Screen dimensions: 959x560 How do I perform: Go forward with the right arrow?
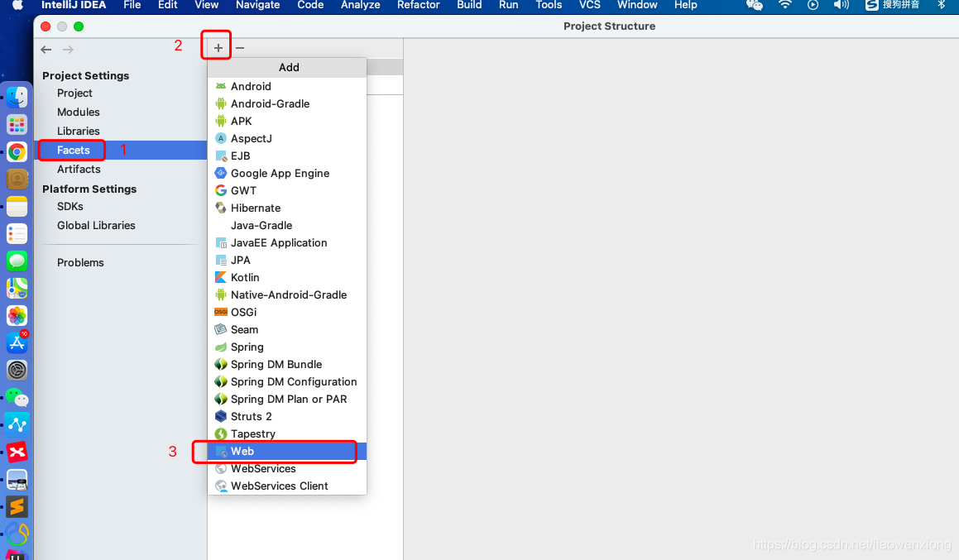[68, 50]
